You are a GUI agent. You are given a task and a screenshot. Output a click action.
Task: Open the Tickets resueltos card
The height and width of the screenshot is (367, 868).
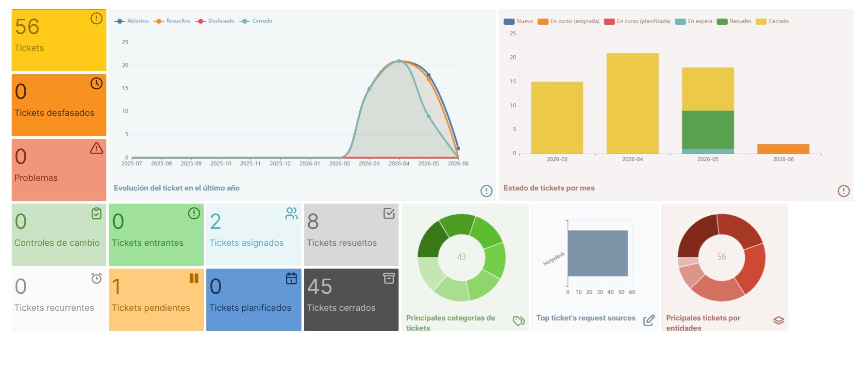[x=351, y=235]
